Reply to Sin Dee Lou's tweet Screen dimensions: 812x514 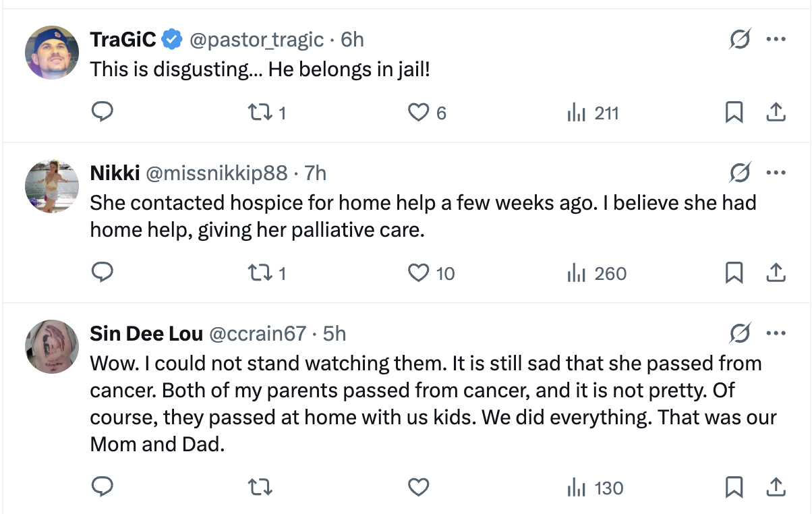[101, 487]
